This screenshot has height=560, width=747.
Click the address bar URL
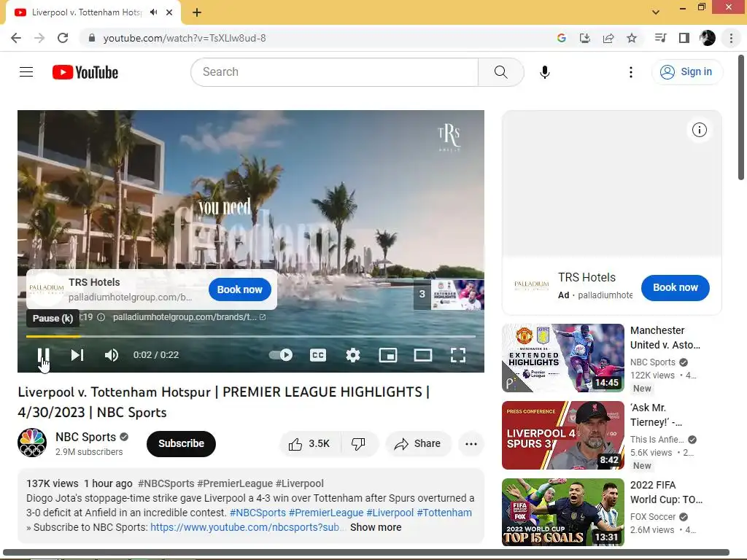pos(185,38)
